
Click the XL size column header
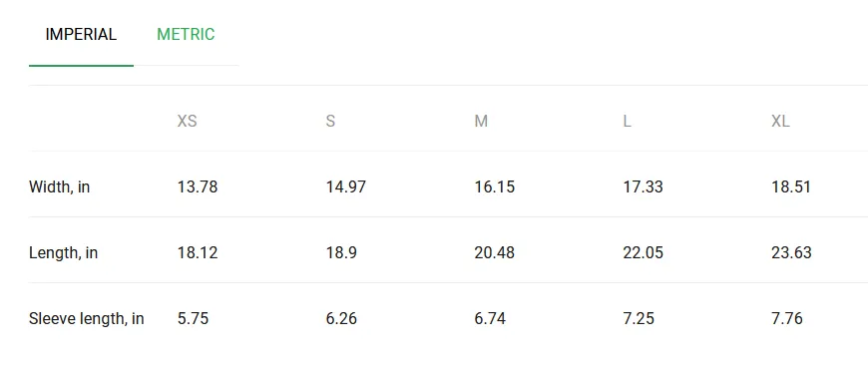[x=780, y=122]
